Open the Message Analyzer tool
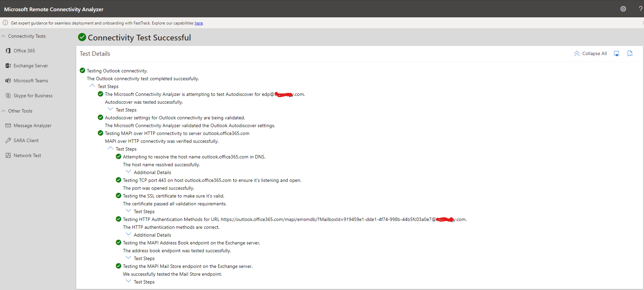Screen dimensions: 644x290 [32, 125]
